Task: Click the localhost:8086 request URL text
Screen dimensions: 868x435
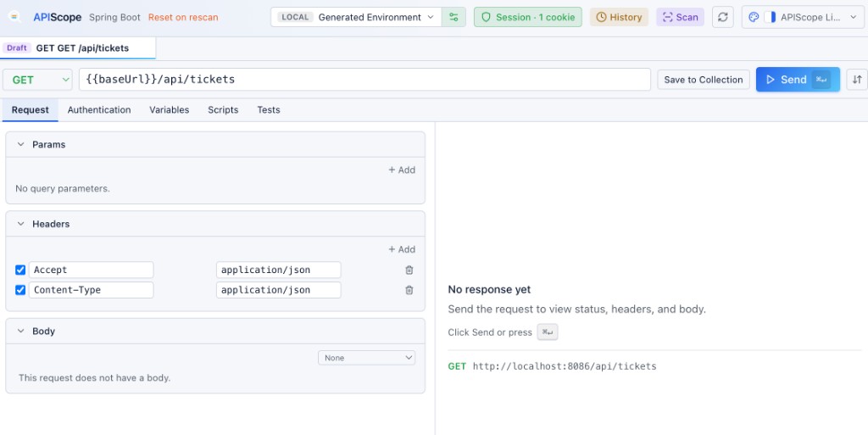Action: coord(565,366)
